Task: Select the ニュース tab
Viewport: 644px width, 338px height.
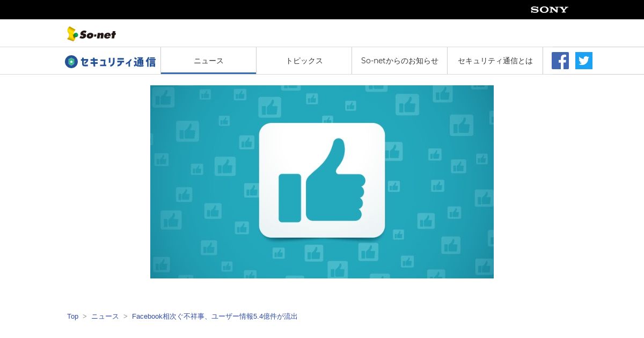Action: [209, 61]
